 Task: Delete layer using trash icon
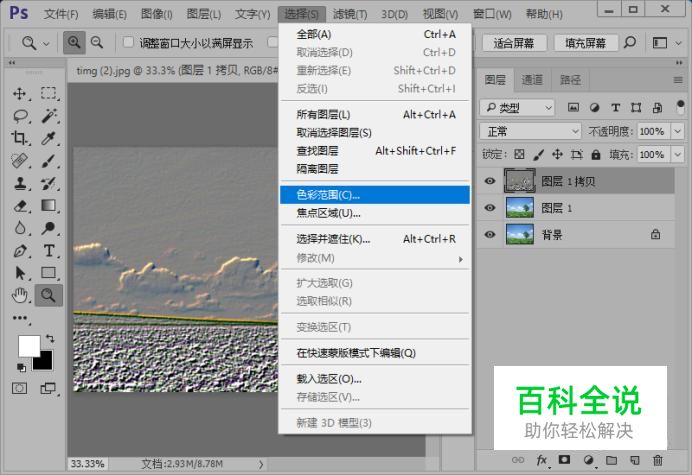[x=657, y=460]
